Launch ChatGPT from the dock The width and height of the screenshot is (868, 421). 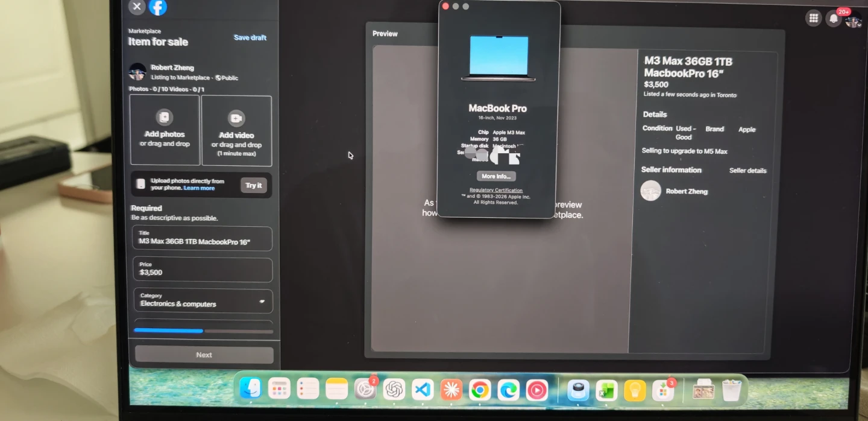(x=394, y=390)
